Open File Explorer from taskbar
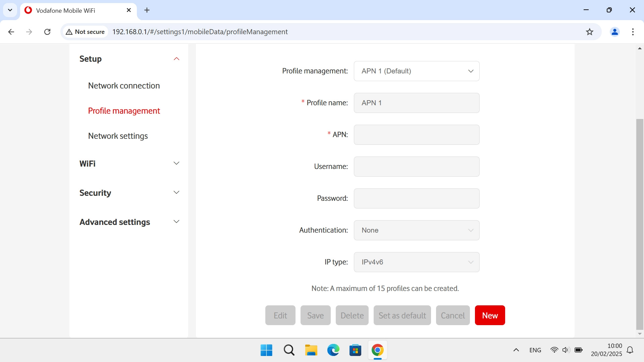The height and width of the screenshot is (362, 644). 311,350
